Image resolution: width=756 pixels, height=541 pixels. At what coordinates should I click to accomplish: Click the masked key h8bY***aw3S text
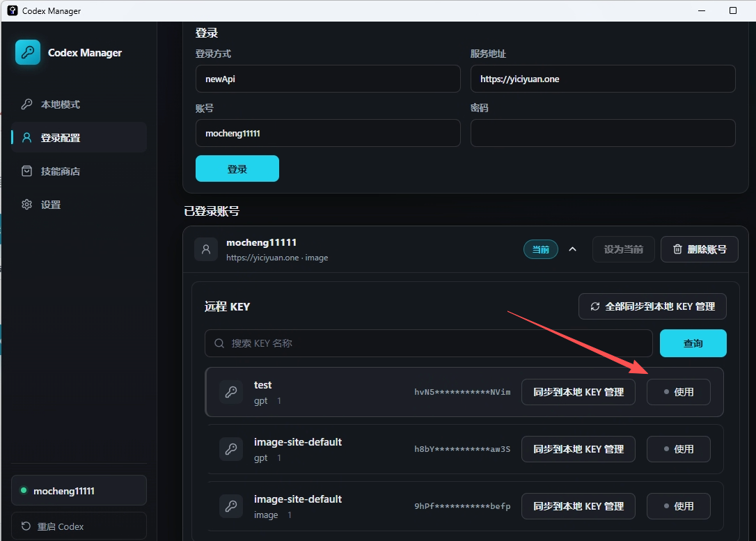pyautogui.click(x=462, y=449)
